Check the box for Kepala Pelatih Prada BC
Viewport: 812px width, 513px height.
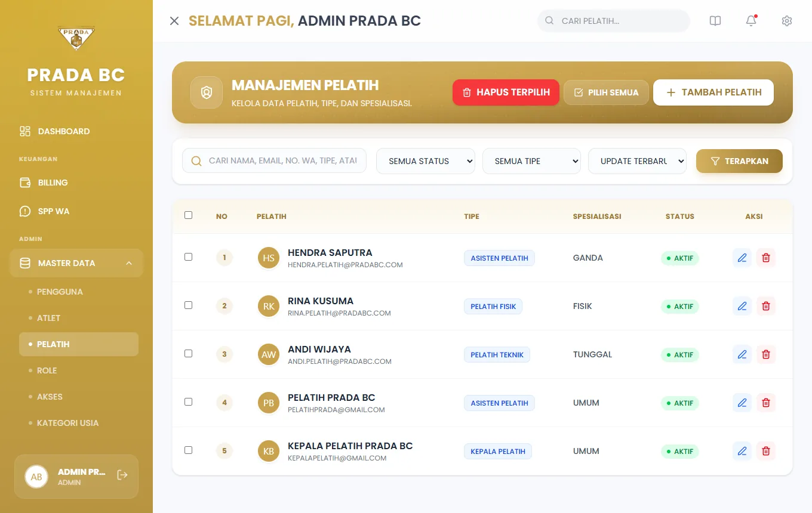pos(189,450)
